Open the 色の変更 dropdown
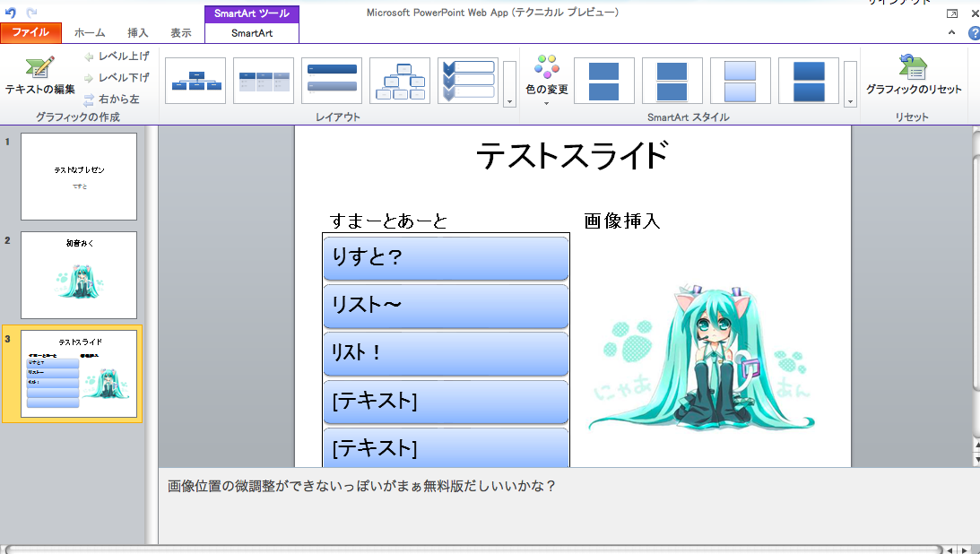Image resolution: width=980 pixels, height=554 pixels. 547,79
